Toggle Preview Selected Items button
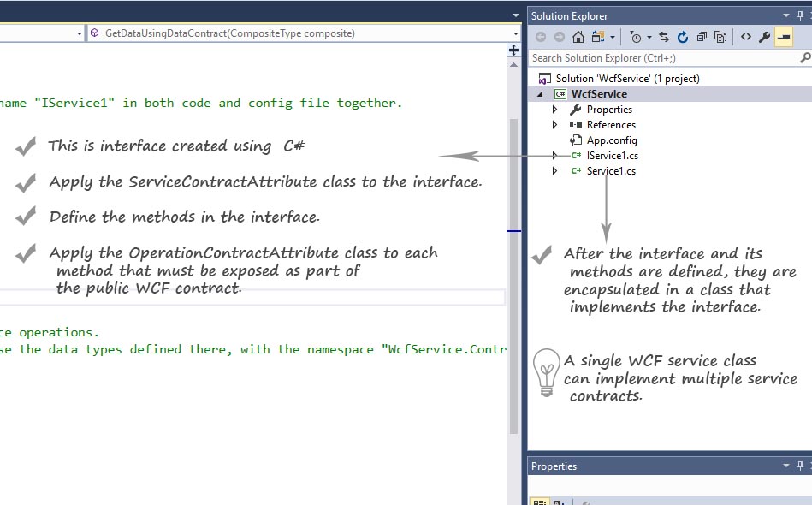This screenshot has width=812, height=505. pos(784,37)
